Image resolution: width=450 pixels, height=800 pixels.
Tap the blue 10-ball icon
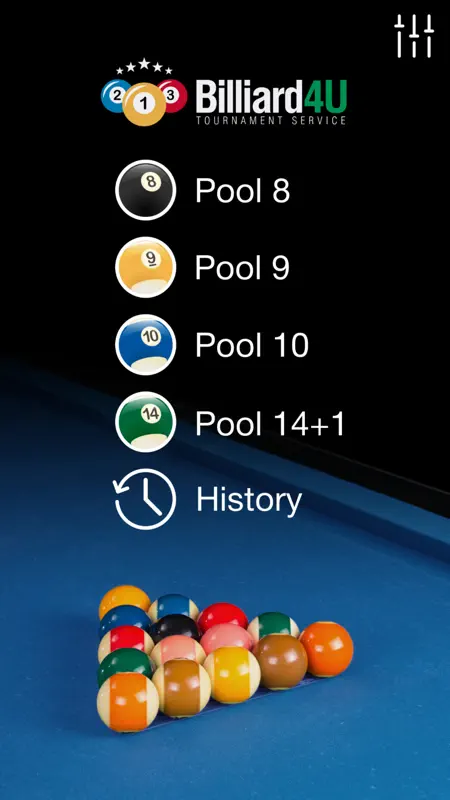tap(146, 345)
